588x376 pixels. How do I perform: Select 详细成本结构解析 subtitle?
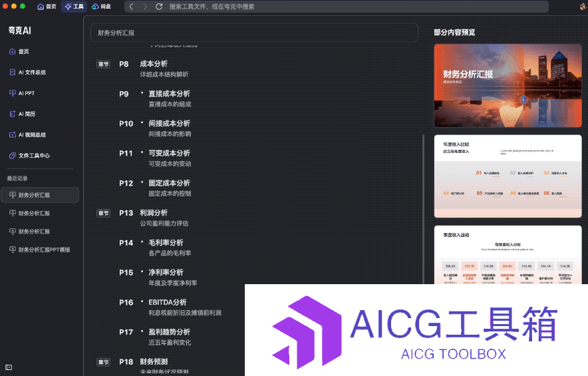pyautogui.click(x=164, y=75)
